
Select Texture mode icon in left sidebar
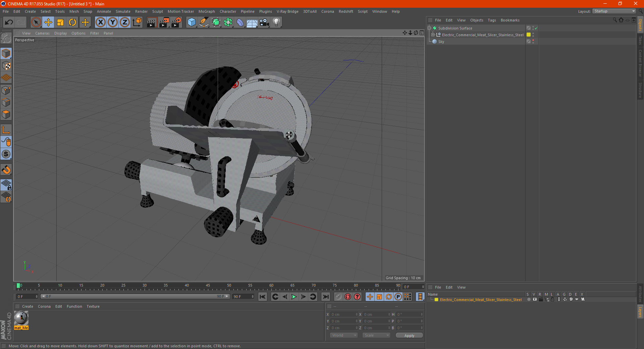tap(6, 66)
